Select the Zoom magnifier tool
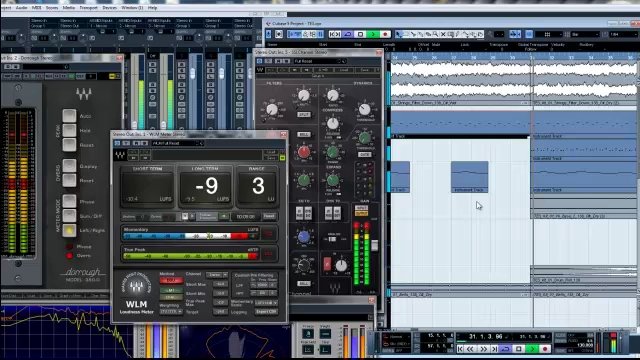Image resolution: width=640 pixels, height=360 pixels. point(436,35)
